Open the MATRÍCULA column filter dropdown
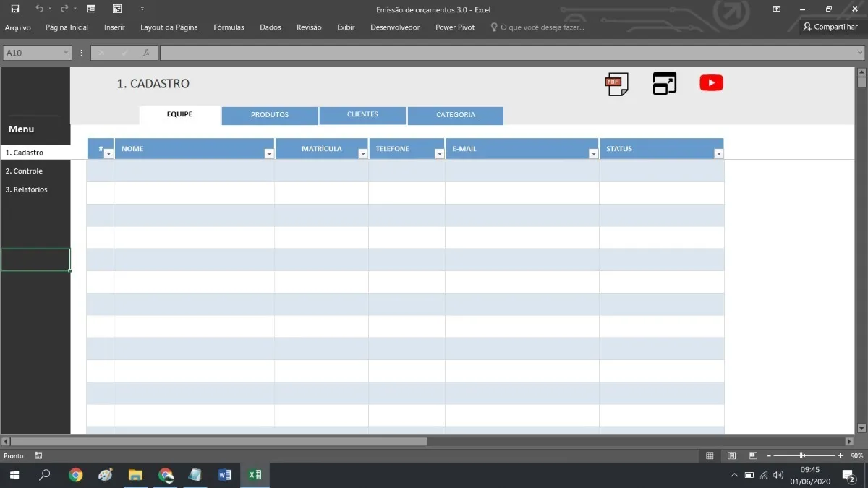 (x=363, y=153)
